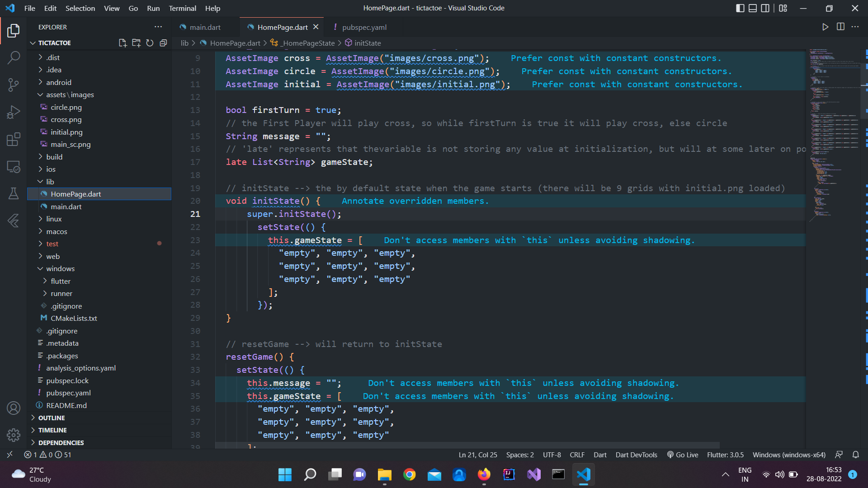The width and height of the screenshot is (868, 488).
Task: Collapse the assets\images folder
Action: click(x=70, y=95)
